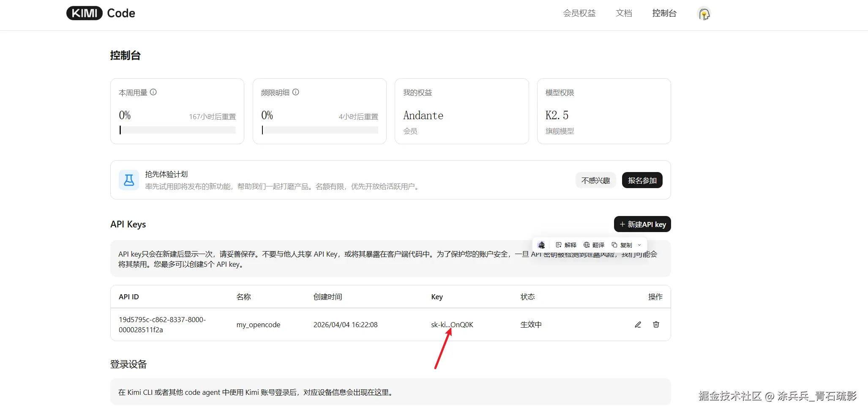
Task: Expand the floating toolbar dropdown chevron
Action: [639, 245]
